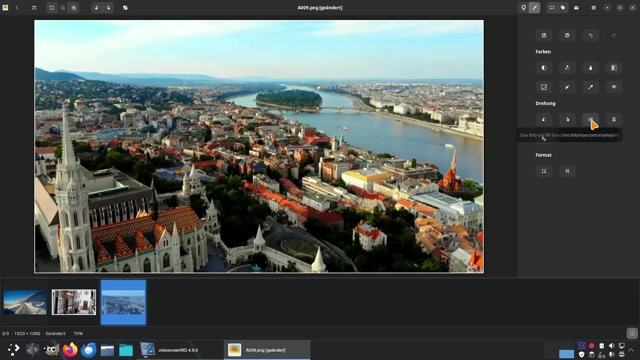Image resolution: width=640 pixels, height=360 pixels.
Task: Switch to A009.png [geändert] taskbar entry
Action: coord(267,350)
